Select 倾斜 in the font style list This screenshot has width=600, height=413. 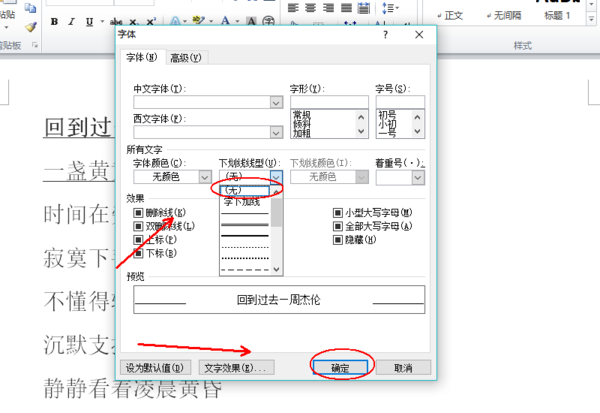pos(302,124)
